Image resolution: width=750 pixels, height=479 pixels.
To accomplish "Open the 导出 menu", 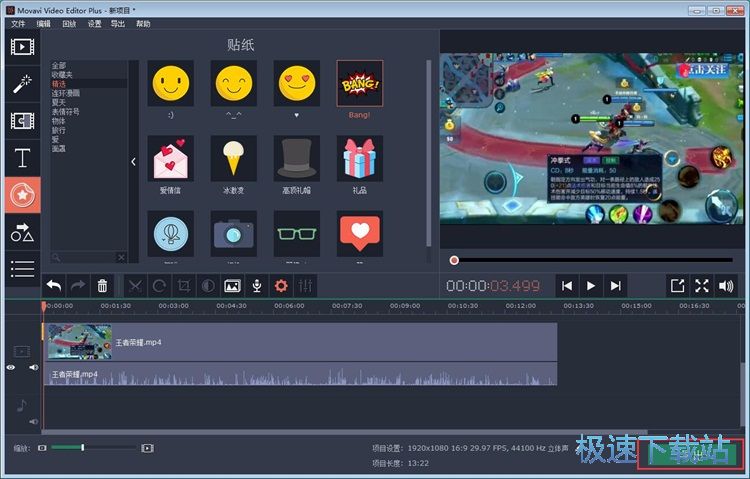I will click(x=118, y=23).
